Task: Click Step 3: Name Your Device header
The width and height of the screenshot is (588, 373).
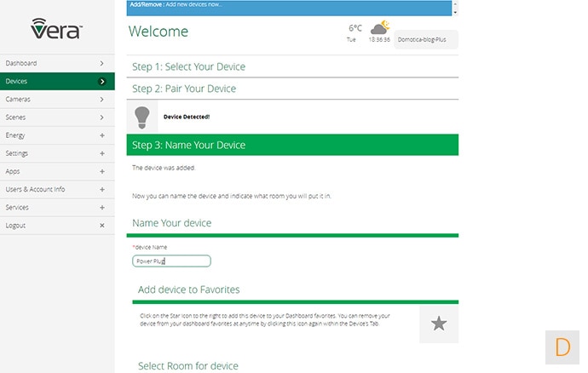Action: click(x=292, y=145)
